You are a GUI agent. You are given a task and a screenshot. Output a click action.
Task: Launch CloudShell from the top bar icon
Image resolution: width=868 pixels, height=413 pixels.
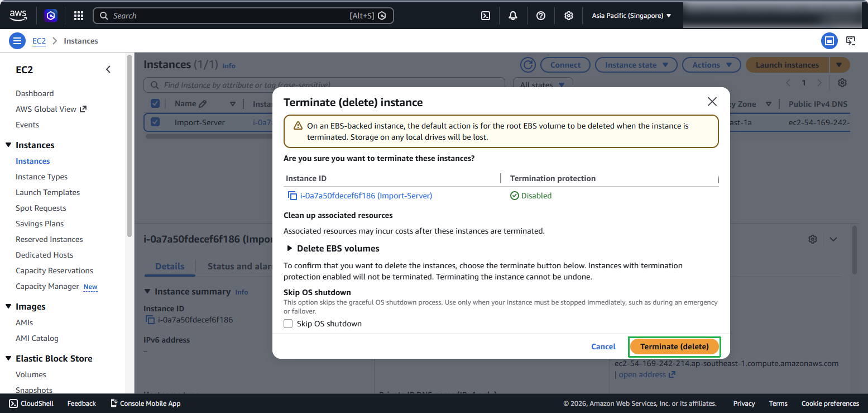click(x=486, y=16)
